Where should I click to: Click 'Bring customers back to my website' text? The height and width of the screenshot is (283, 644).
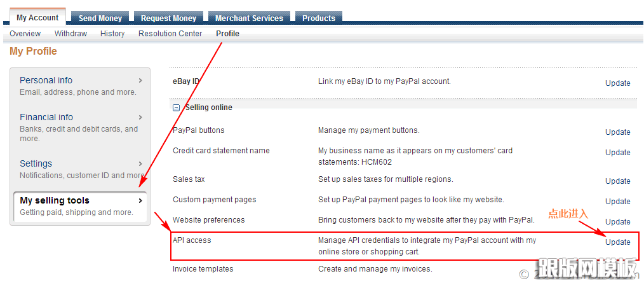pos(426,220)
